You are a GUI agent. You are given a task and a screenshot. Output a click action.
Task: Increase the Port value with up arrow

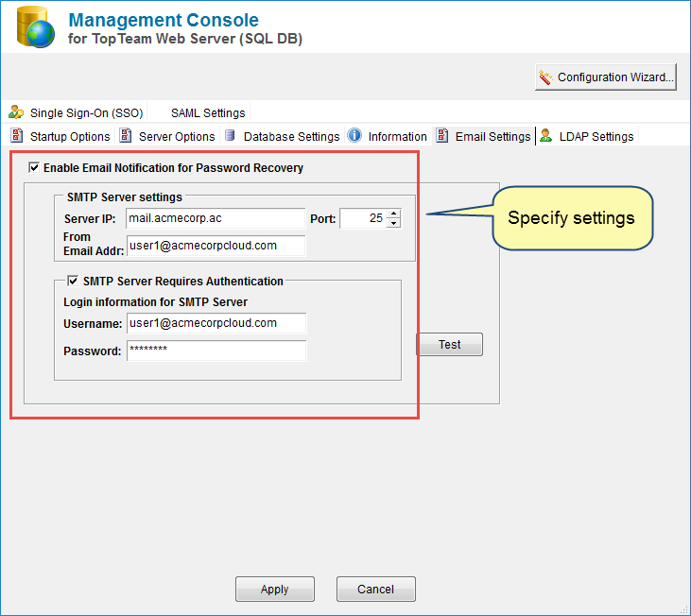(x=393, y=214)
